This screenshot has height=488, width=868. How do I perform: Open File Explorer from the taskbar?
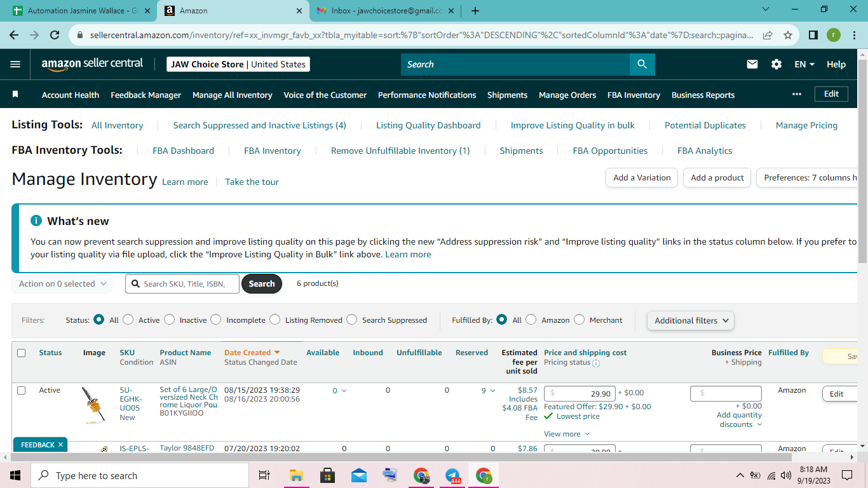pos(296,475)
